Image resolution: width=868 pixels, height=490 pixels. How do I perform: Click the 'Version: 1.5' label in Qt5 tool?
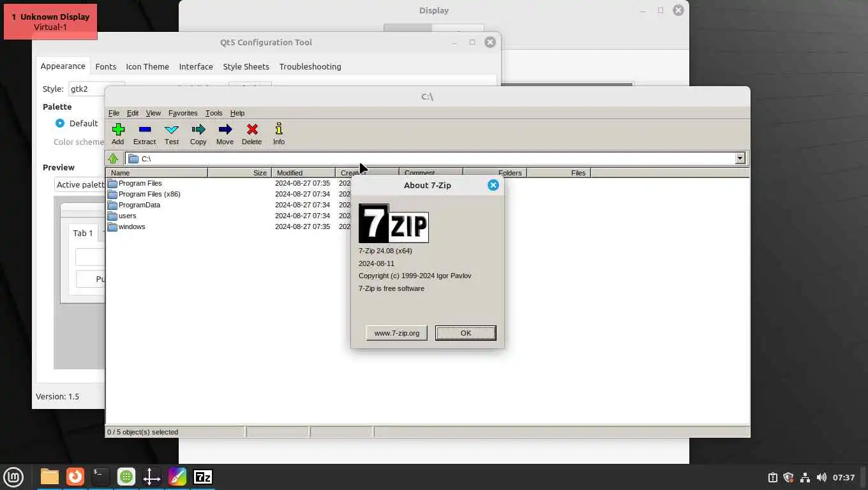point(57,396)
